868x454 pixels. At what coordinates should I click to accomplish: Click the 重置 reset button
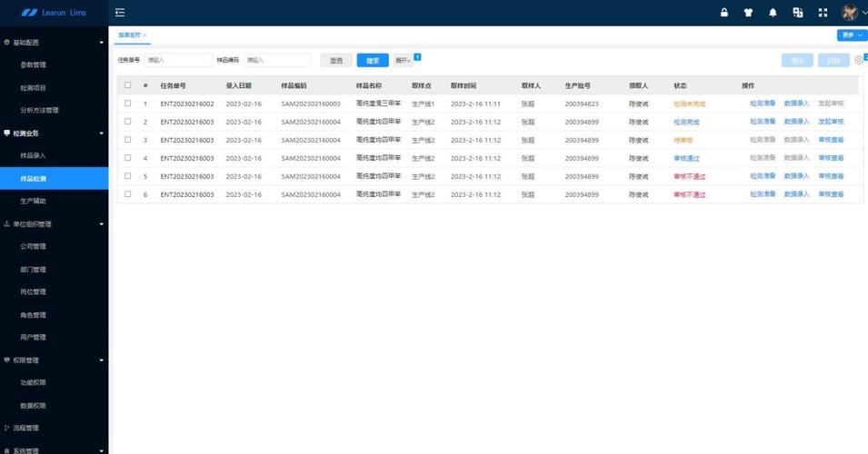(x=336, y=60)
